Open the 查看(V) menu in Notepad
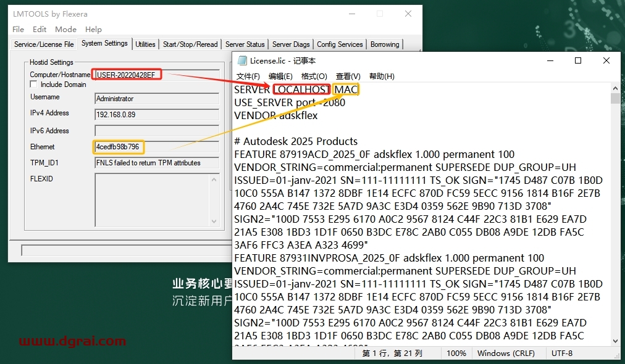This screenshot has width=625, height=364. (348, 76)
